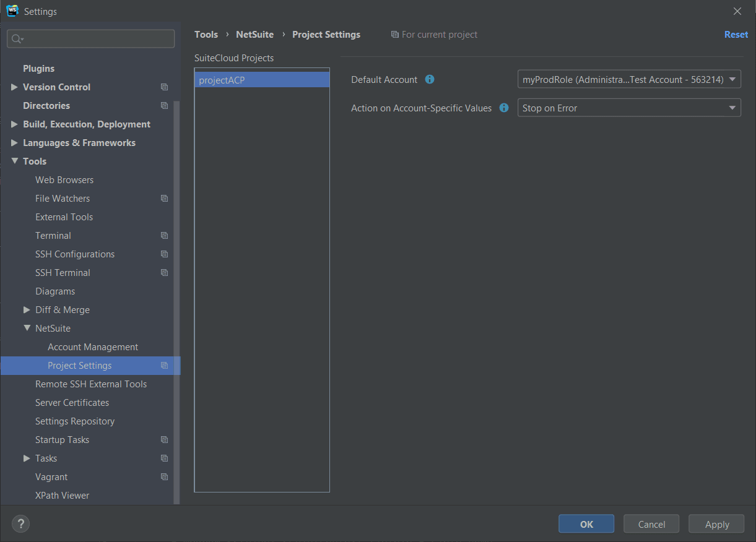Click the Apply button

pos(716,524)
